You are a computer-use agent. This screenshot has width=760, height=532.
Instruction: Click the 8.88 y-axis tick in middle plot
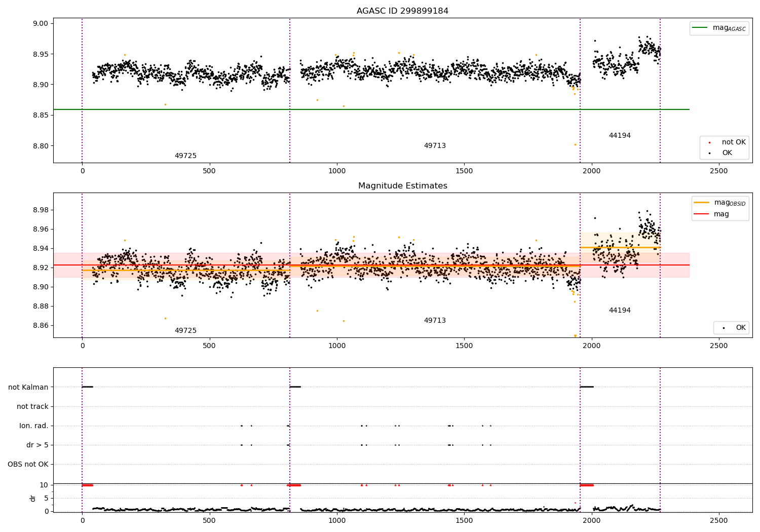[41, 306]
